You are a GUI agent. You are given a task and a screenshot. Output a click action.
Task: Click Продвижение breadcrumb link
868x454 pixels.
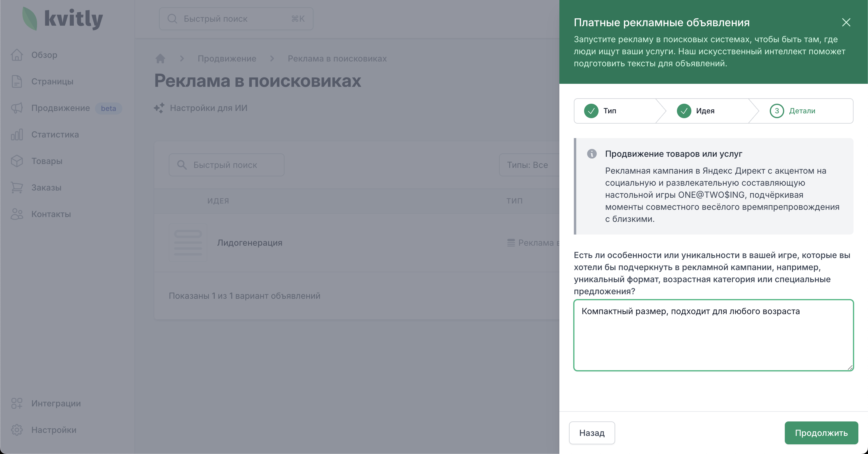[227, 59]
